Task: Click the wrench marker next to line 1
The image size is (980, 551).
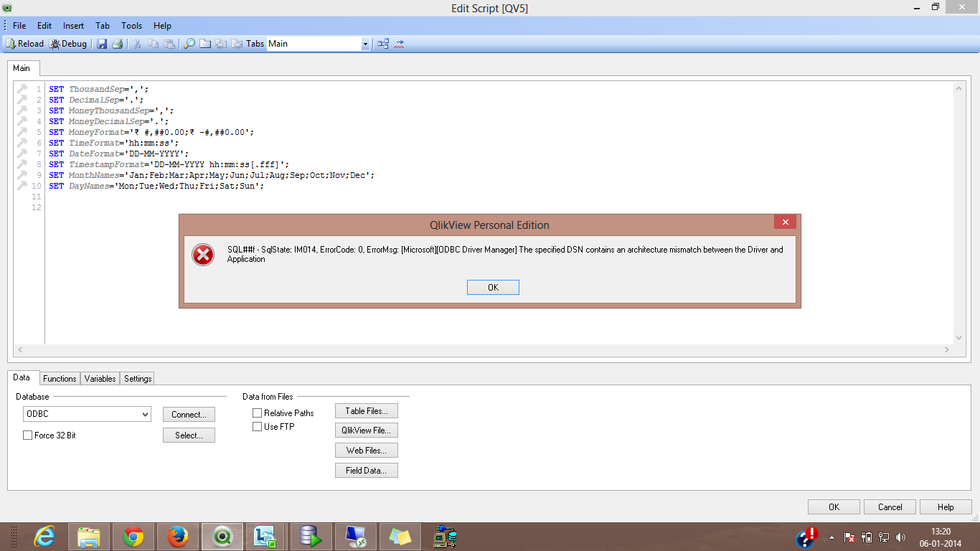Action: (22, 89)
